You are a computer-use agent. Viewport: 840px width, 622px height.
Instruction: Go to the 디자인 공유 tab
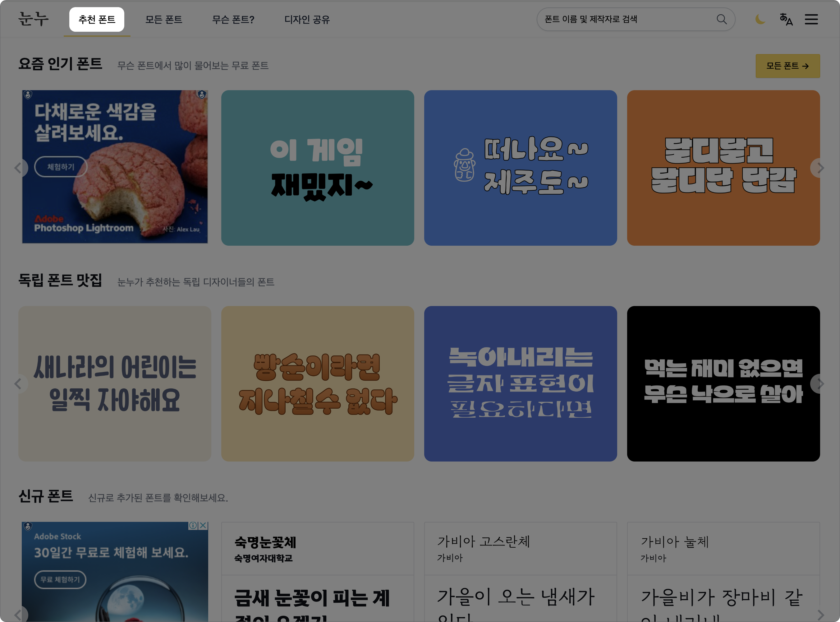(307, 19)
